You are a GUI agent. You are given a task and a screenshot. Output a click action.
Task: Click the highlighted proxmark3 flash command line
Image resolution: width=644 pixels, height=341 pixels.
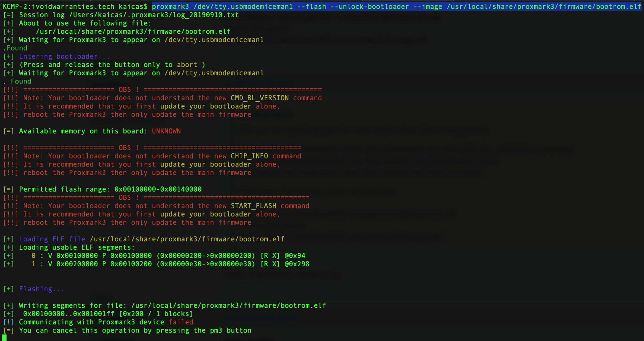[x=396, y=7]
